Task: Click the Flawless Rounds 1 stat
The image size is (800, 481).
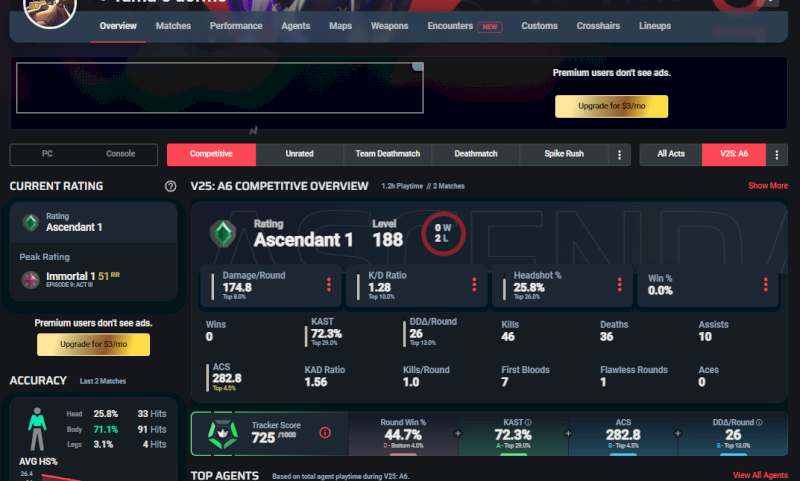Action: tap(634, 376)
